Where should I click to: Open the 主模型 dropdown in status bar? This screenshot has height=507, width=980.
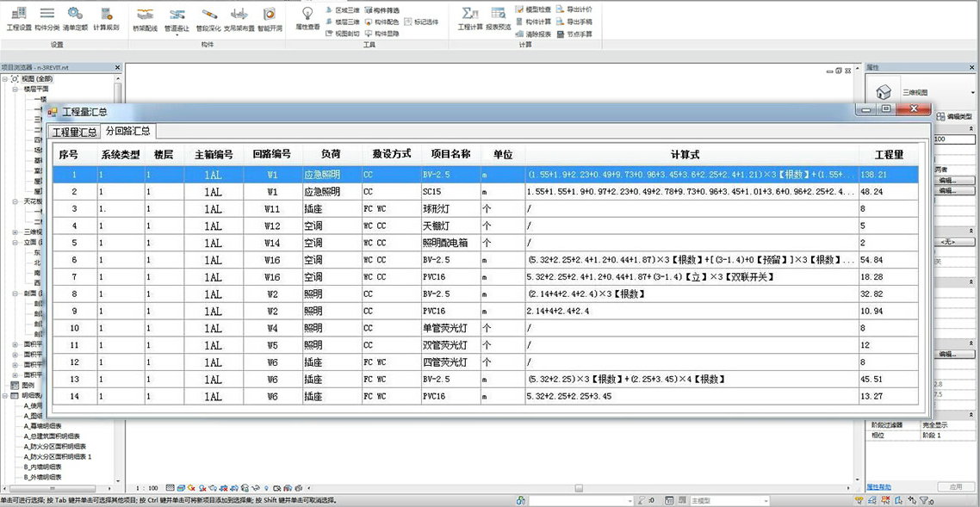point(764,500)
